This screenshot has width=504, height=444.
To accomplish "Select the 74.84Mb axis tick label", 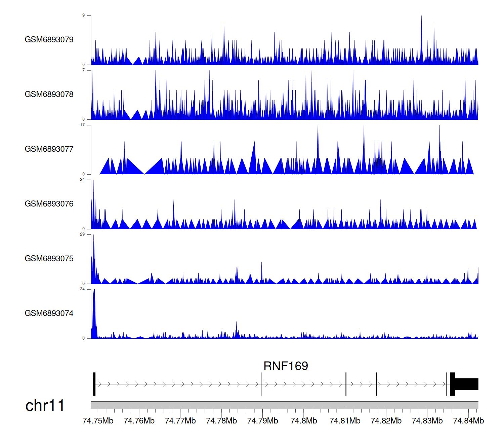I will 468,421.
